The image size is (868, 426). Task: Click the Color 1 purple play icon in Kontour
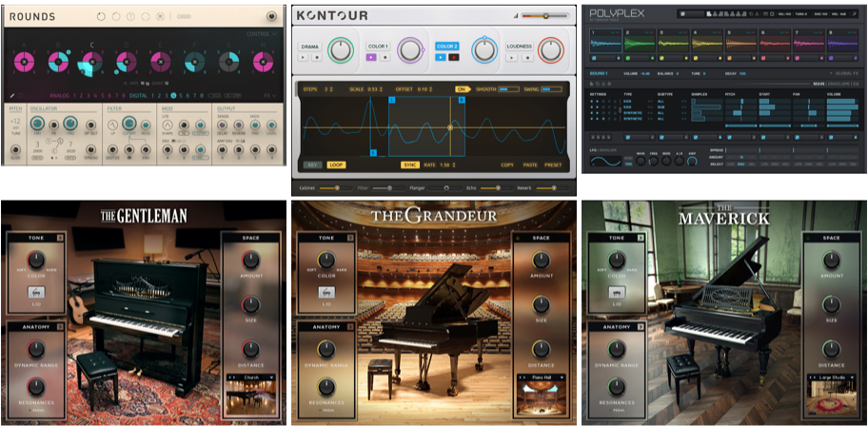(x=370, y=57)
